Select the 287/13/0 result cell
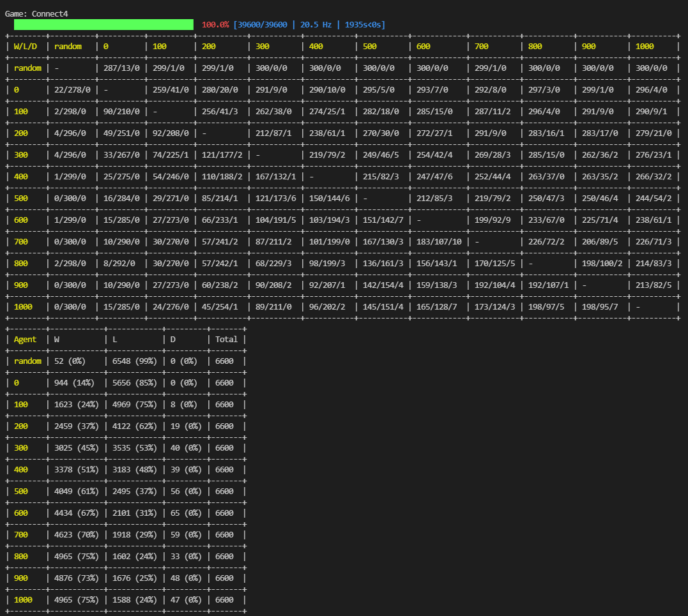The height and width of the screenshot is (616, 688). (x=119, y=68)
